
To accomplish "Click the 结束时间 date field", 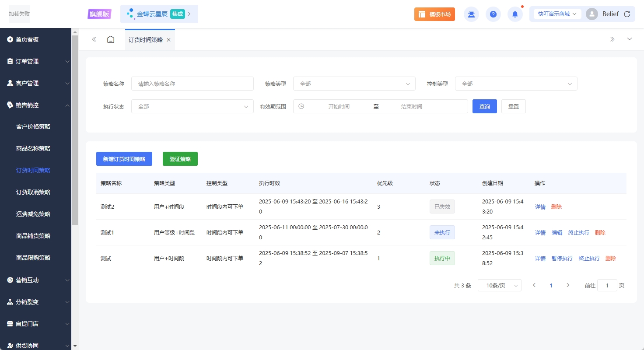I will [x=412, y=106].
